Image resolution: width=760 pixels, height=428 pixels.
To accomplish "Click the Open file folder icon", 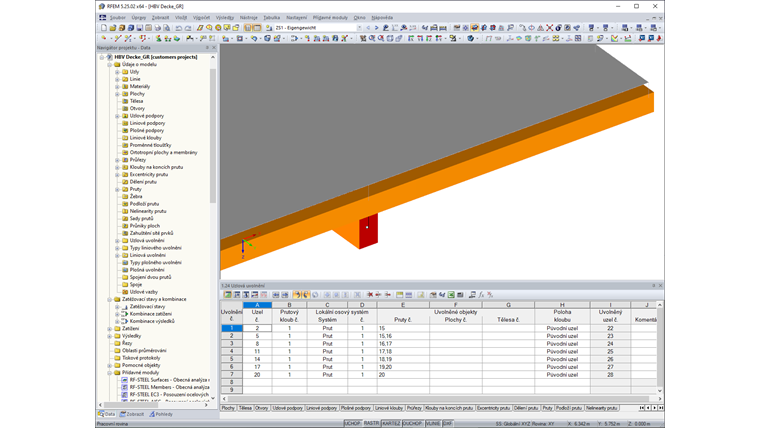I will pyautogui.click(x=112, y=28).
